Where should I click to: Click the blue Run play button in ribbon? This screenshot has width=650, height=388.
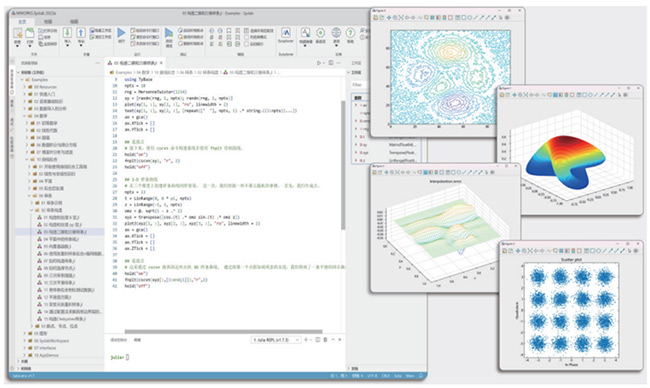tap(121, 33)
